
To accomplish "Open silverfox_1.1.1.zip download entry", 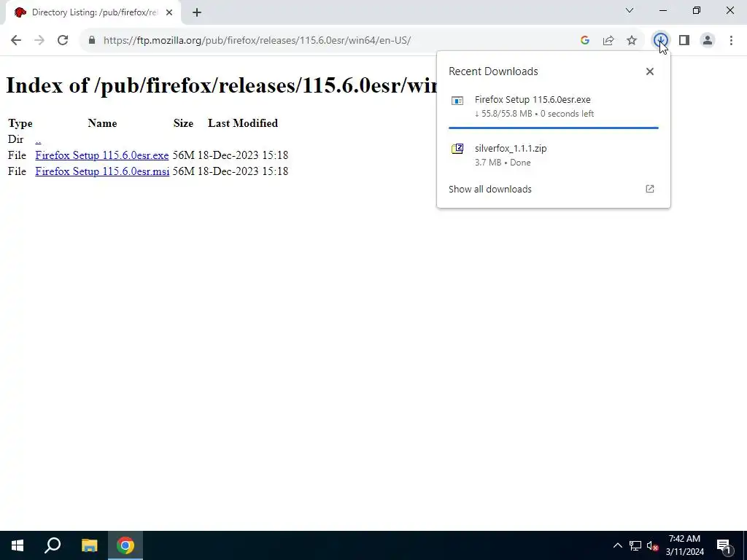I will 553,155.
